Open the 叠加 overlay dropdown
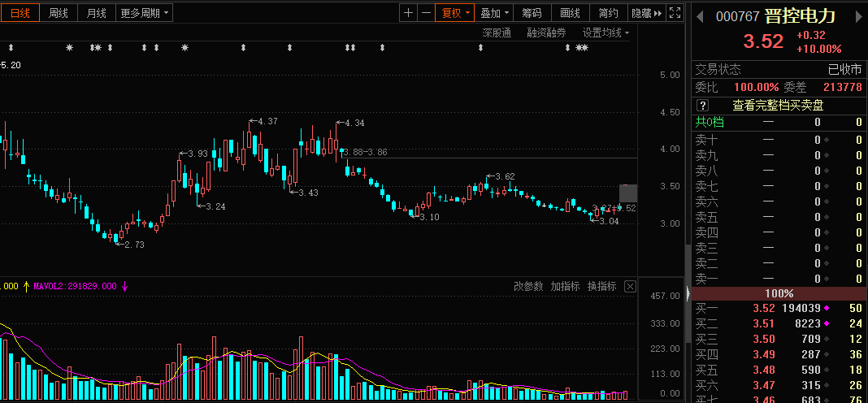 coord(494,13)
